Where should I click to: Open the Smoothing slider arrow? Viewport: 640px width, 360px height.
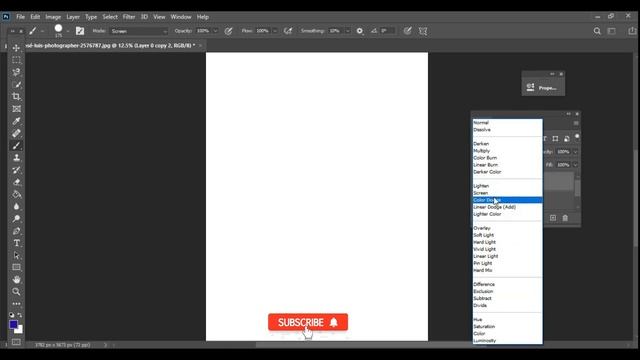[347, 31]
